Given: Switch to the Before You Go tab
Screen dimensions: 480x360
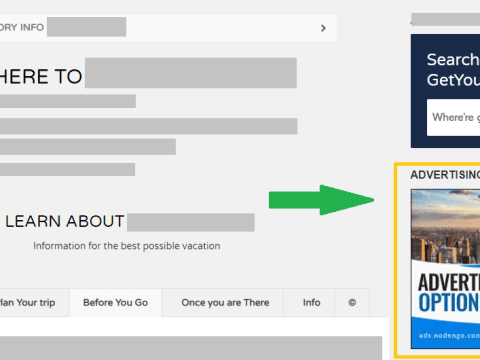Looking at the screenshot, I should [x=115, y=303].
